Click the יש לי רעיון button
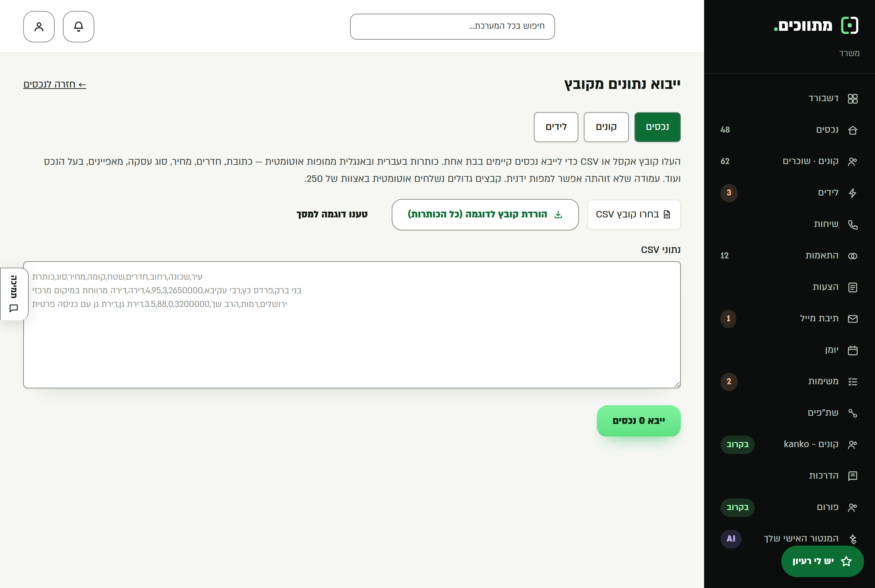The width and height of the screenshot is (875, 588). pyautogui.click(x=822, y=561)
